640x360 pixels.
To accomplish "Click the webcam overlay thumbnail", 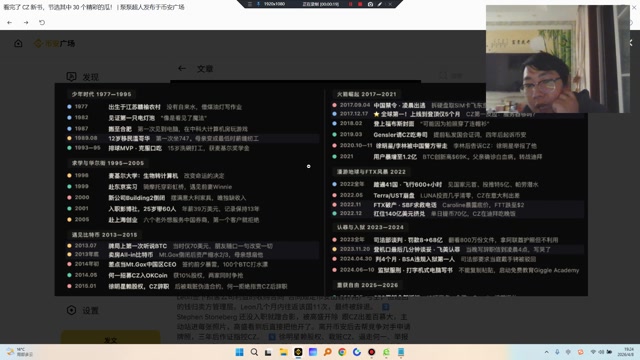I will pyautogui.click(x=558, y=59).
